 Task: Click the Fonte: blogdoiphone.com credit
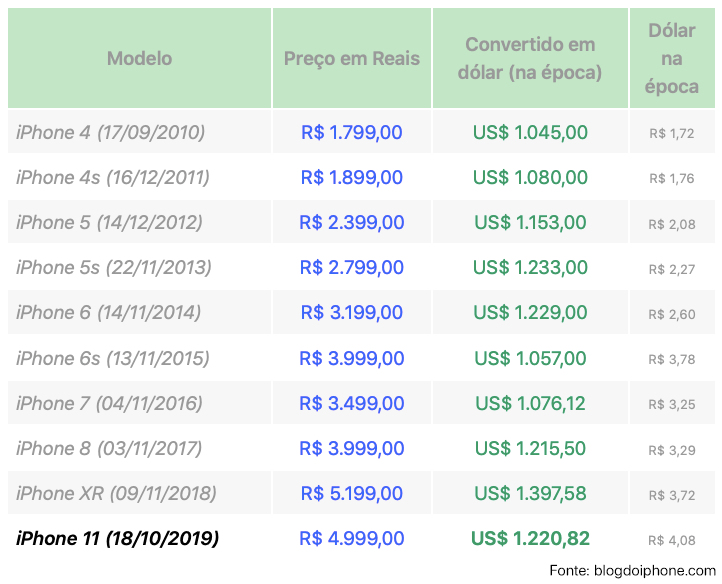point(633,571)
